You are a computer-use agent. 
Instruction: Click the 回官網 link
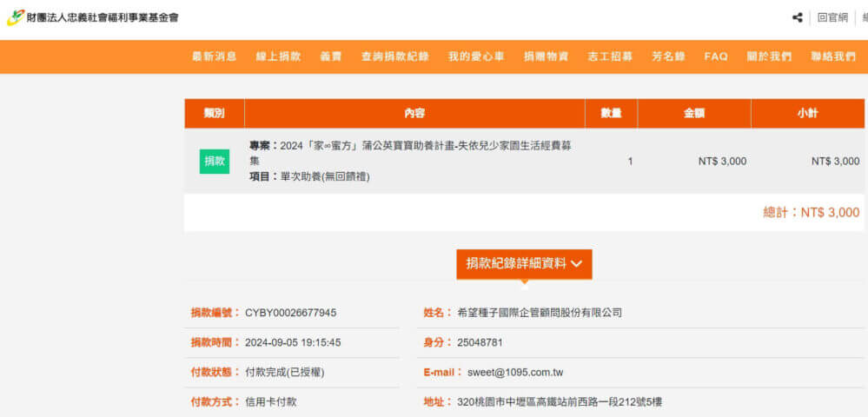point(832,17)
